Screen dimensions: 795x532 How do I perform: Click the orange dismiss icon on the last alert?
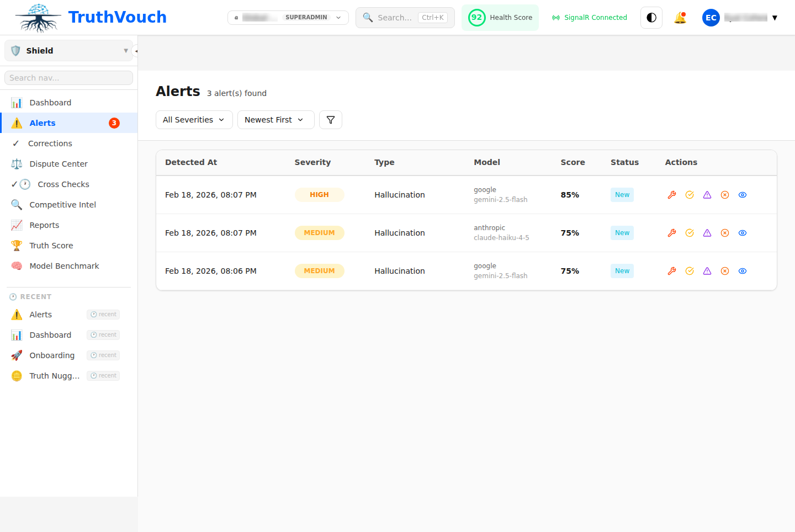[725, 271]
